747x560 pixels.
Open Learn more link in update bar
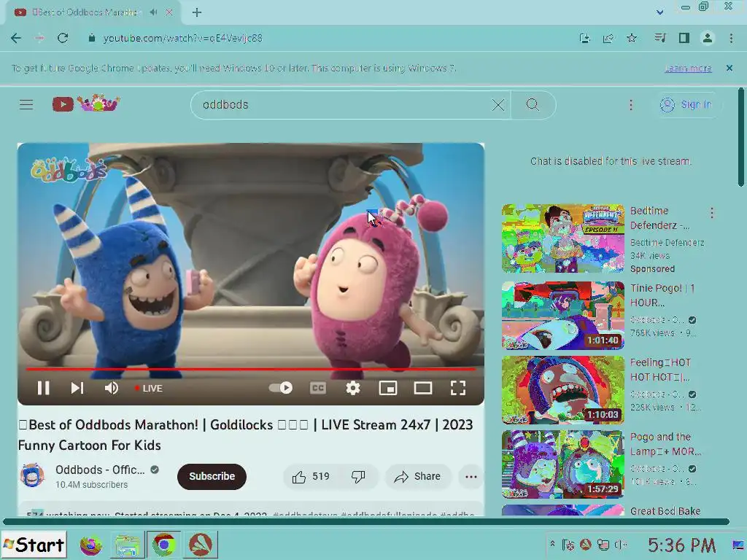[688, 68]
